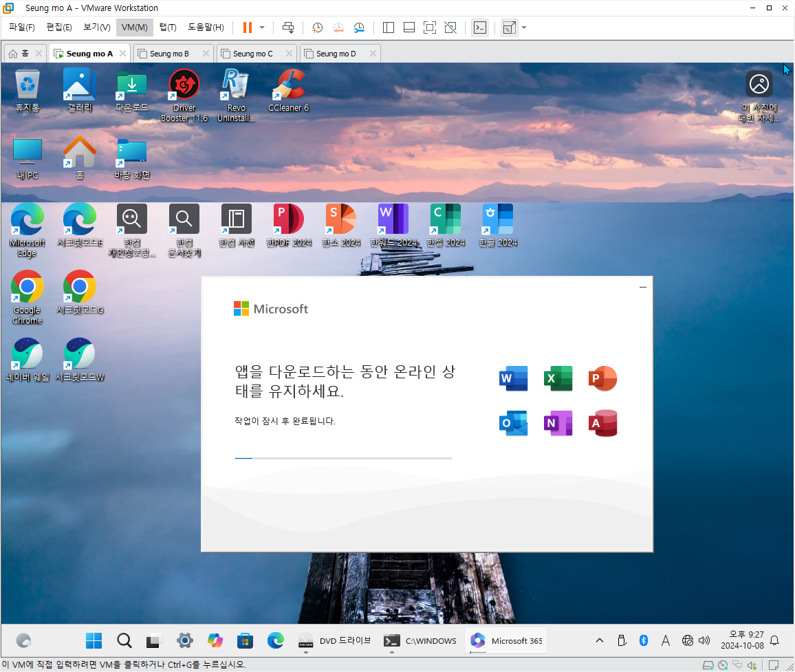Toggle the library sidebar view icon

(389, 28)
